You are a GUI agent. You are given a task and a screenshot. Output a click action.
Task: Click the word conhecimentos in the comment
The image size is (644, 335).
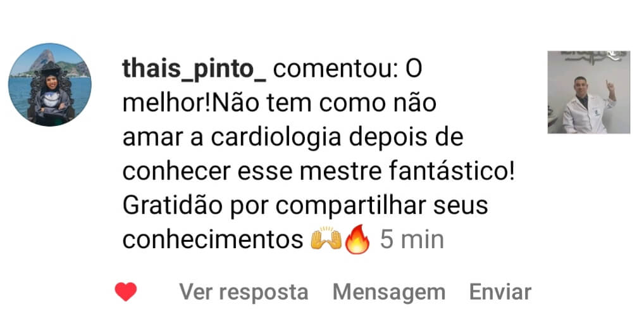(x=213, y=239)
